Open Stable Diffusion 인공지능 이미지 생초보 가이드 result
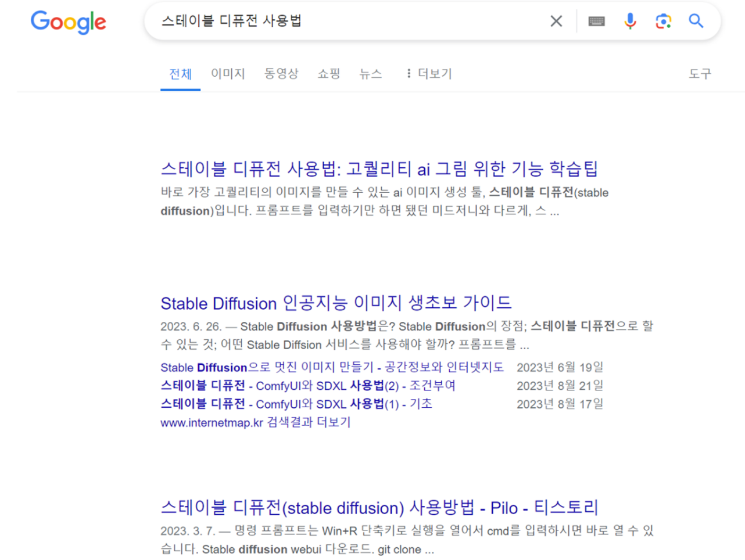 336,303
